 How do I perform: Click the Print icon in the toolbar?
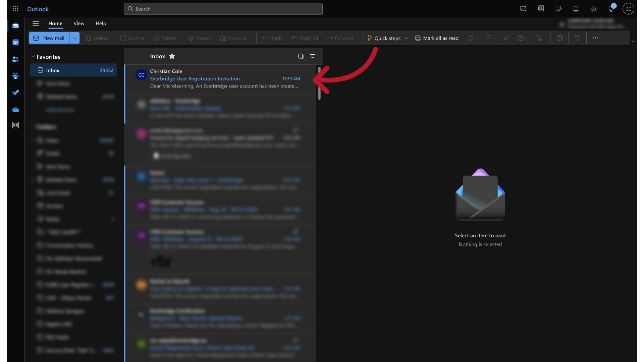(559, 38)
